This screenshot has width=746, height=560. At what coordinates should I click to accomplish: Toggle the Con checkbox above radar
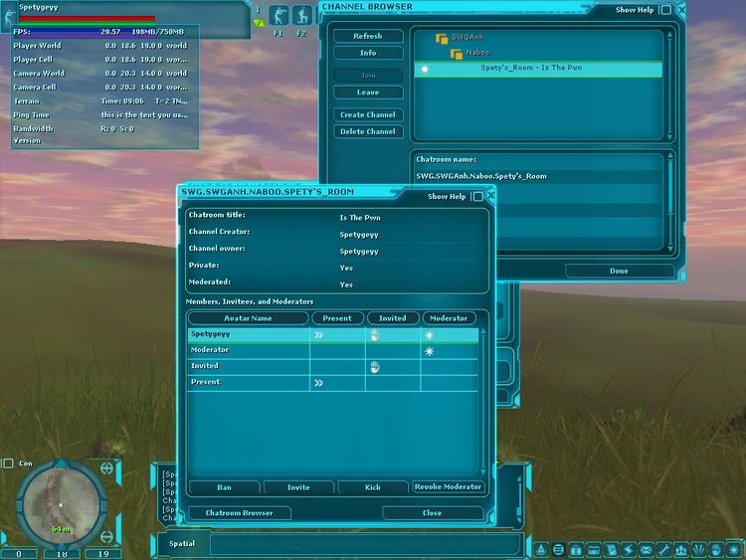point(8,464)
